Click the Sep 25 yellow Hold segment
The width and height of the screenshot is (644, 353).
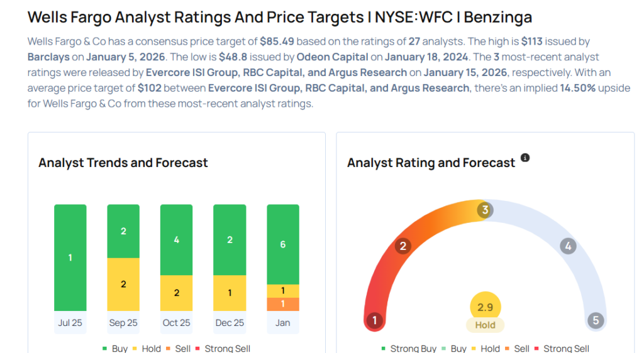point(123,284)
